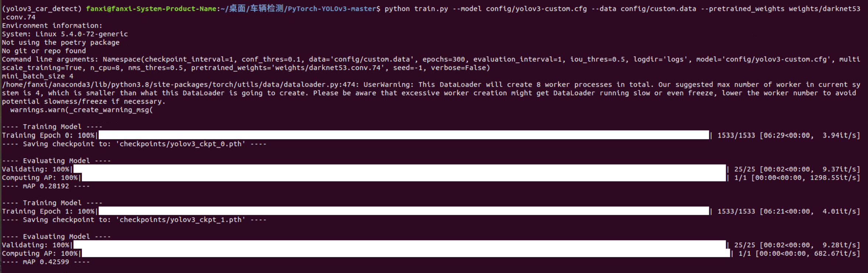Click the Training Epoch 1 progress bar
This screenshot has width=868, height=273.
pos(403,211)
